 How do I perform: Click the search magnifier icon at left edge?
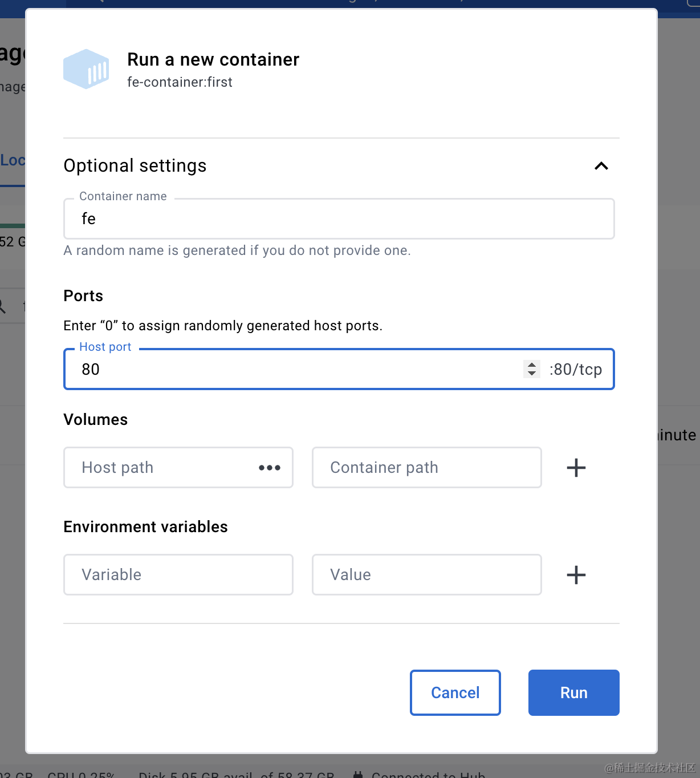click(3, 307)
